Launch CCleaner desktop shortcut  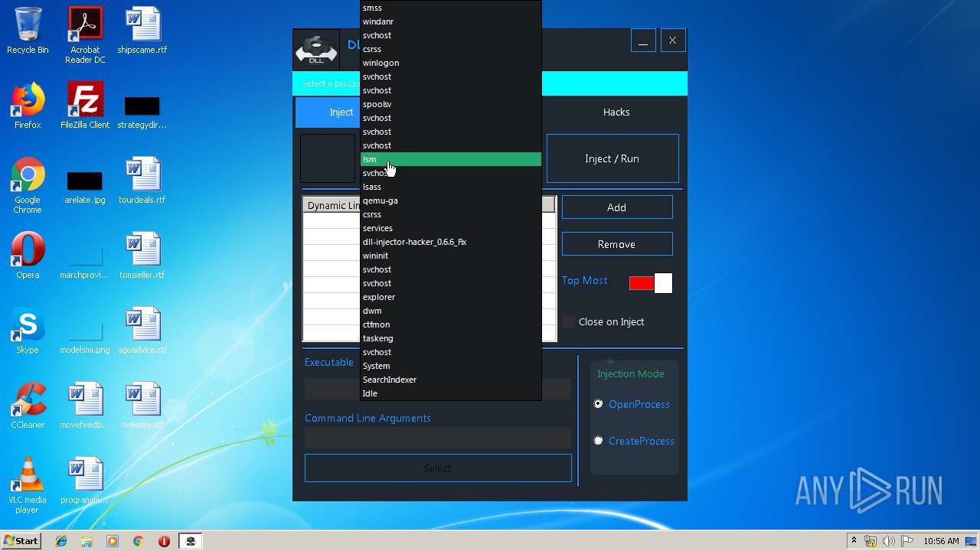tap(28, 406)
